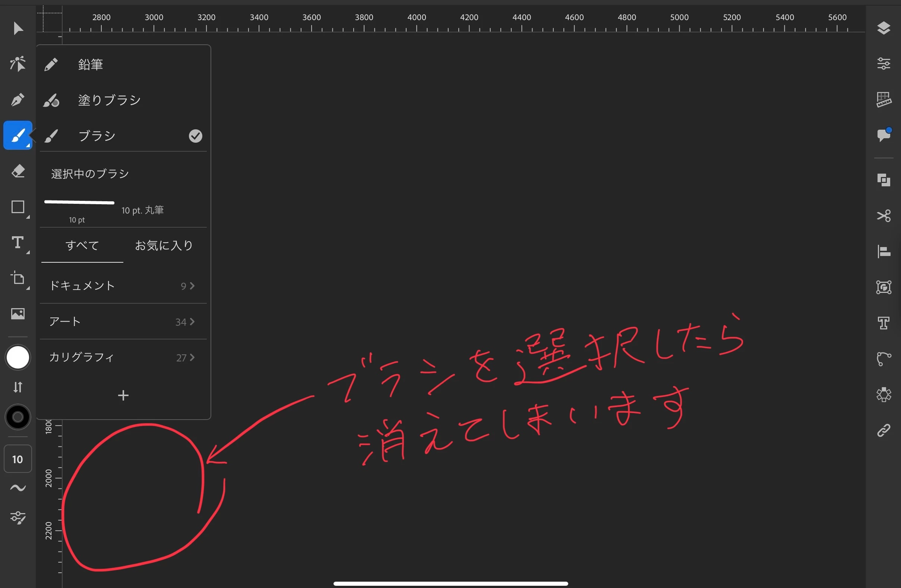
Task: Open the scissors Cut panel
Action: tap(883, 216)
